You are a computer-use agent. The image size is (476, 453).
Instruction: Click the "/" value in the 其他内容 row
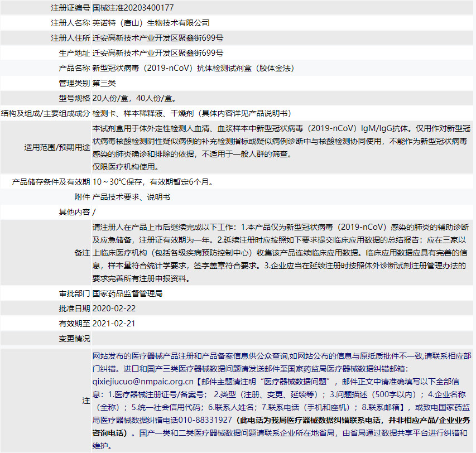pyautogui.click(x=94, y=212)
